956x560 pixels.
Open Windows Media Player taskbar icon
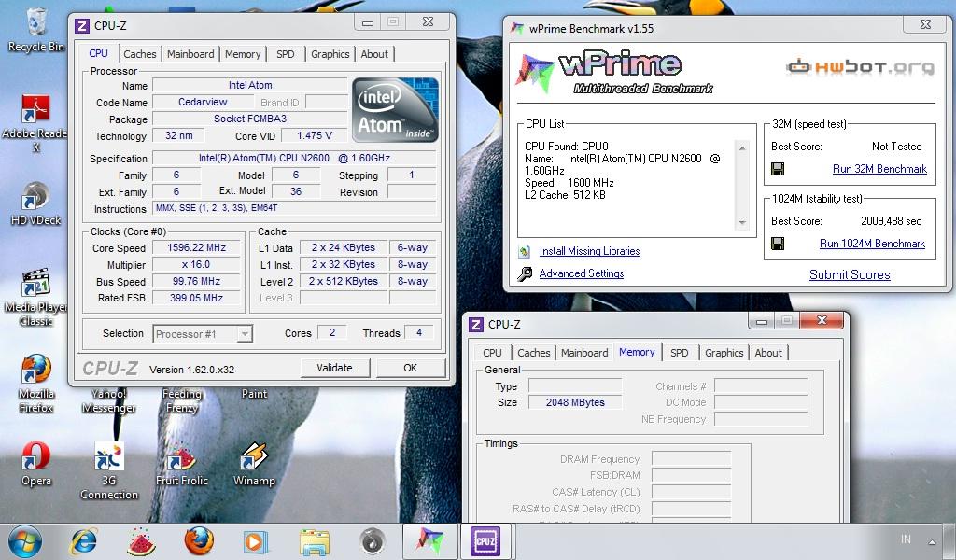[x=256, y=541]
